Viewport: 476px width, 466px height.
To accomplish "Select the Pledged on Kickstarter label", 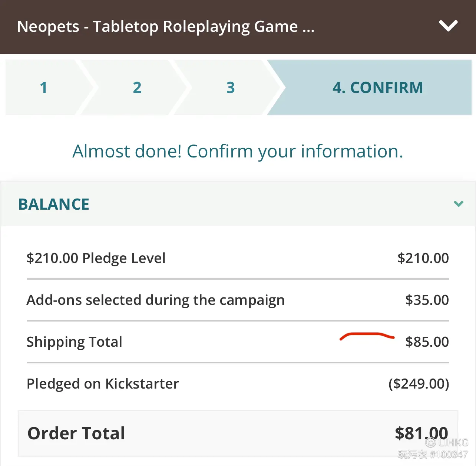I will pos(103,384).
